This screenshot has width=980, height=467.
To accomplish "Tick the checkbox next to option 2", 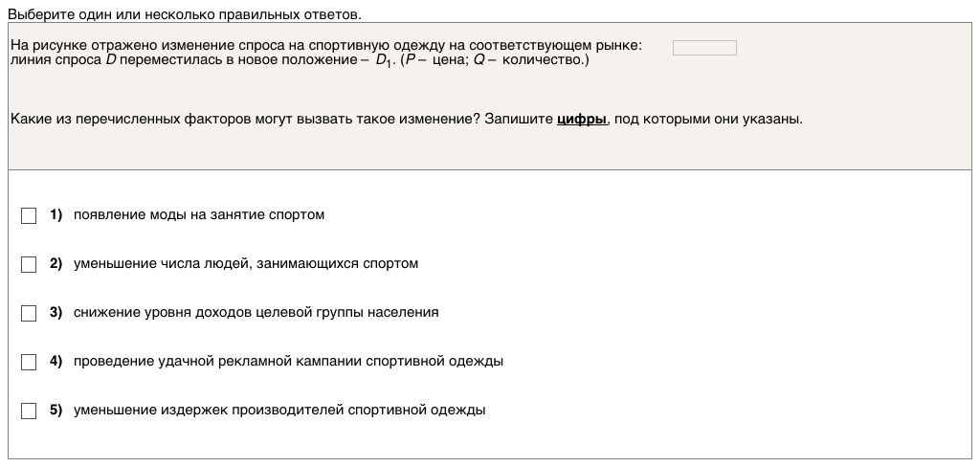I will tap(29, 264).
